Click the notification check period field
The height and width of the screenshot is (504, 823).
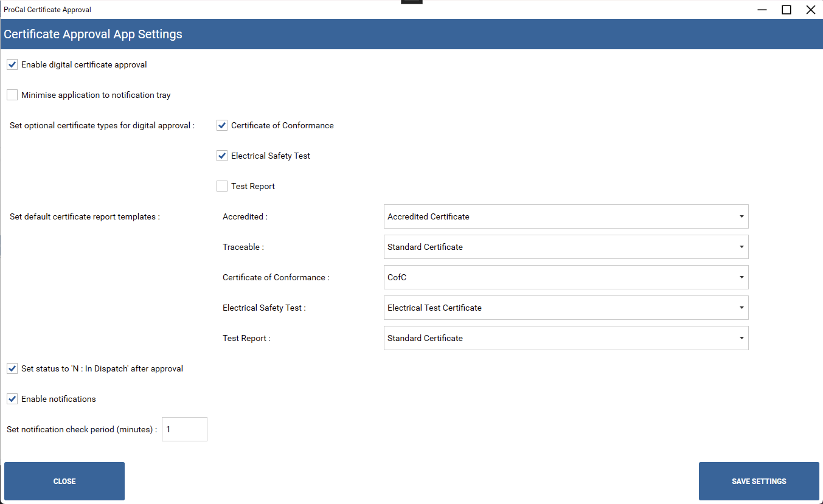pos(184,429)
